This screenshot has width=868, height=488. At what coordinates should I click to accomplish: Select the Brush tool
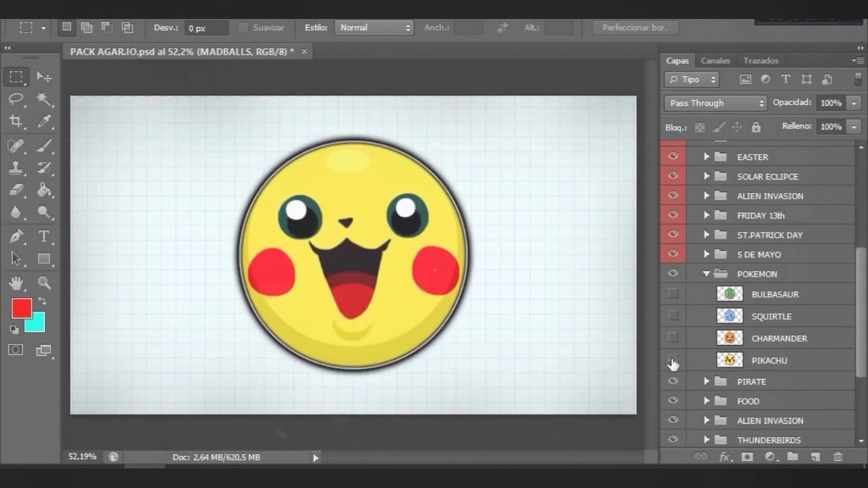pos(44,145)
